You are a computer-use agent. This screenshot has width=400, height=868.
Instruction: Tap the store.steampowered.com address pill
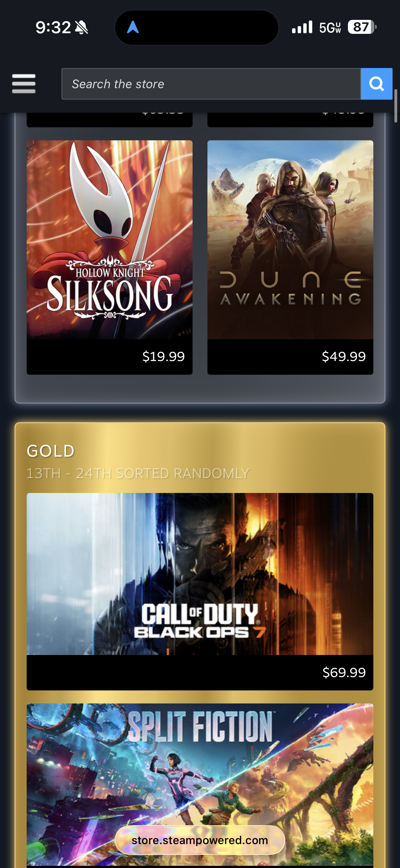[x=200, y=840]
